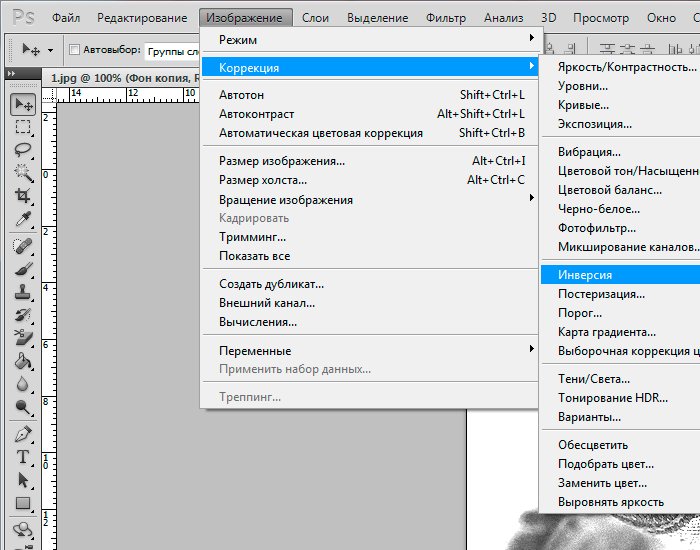Pick the Lasso tool
The width and height of the screenshot is (700, 550).
(x=23, y=150)
